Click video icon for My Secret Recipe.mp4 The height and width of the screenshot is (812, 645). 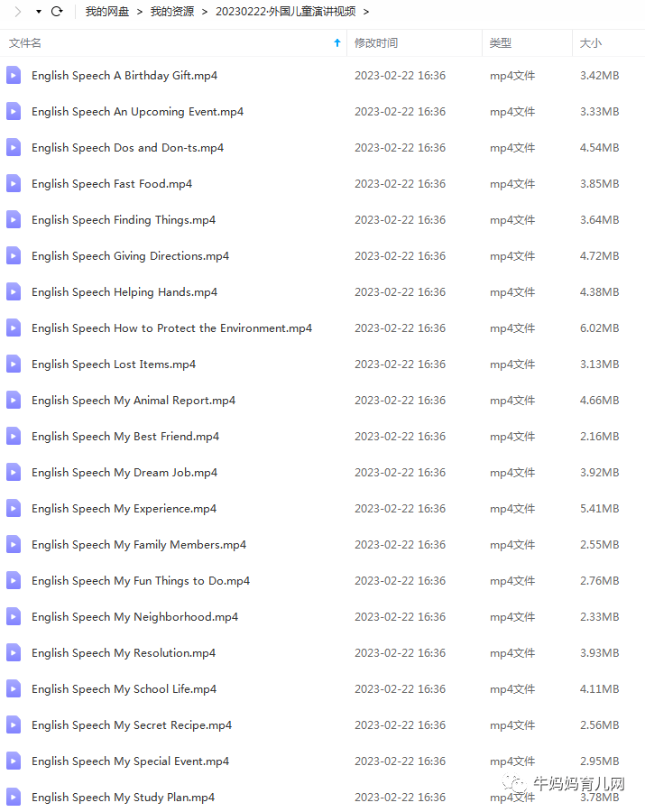(14, 725)
